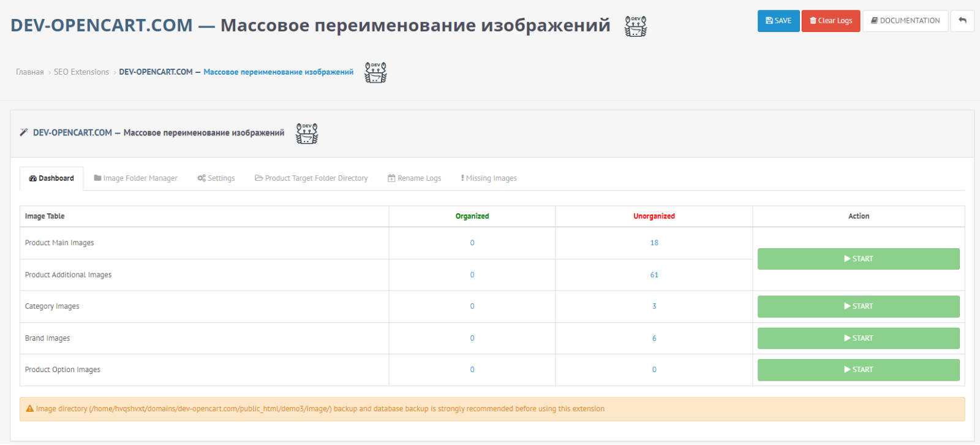This screenshot has width=980, height=445.
Task: Click the Brand Images row label
Action: pos(47,338)
